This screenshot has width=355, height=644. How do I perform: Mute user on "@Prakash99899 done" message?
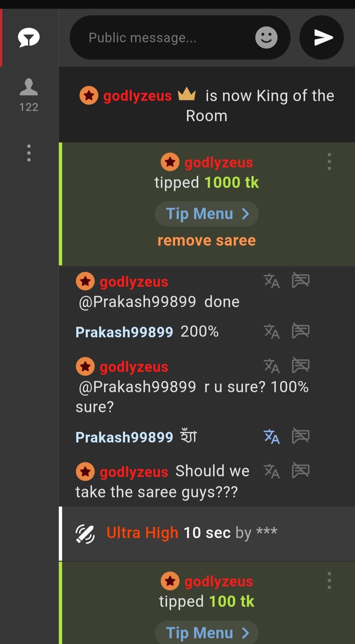point(301,281)
